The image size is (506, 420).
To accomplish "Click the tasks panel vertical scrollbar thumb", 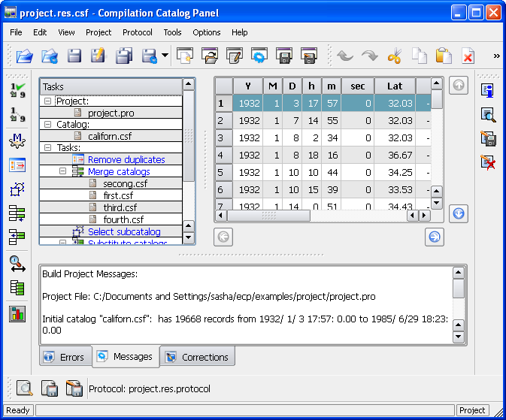I will (x=189, y=136).
